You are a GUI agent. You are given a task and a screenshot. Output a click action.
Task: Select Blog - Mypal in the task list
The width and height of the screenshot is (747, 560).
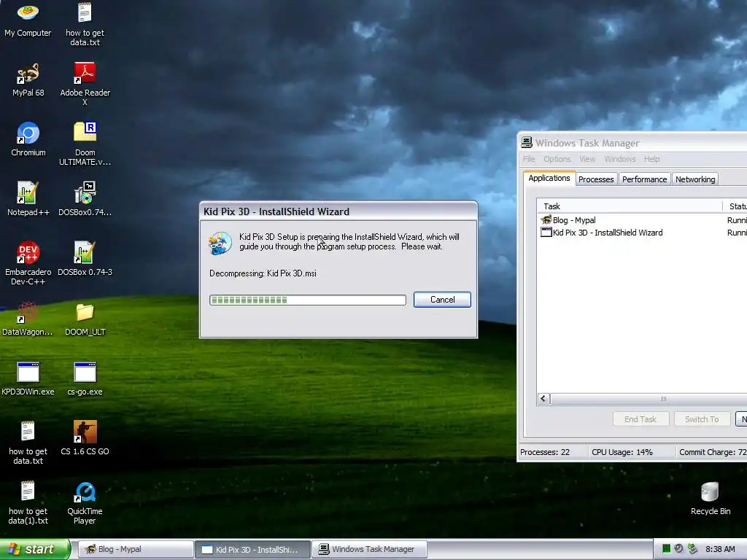[x=574, y=220]
